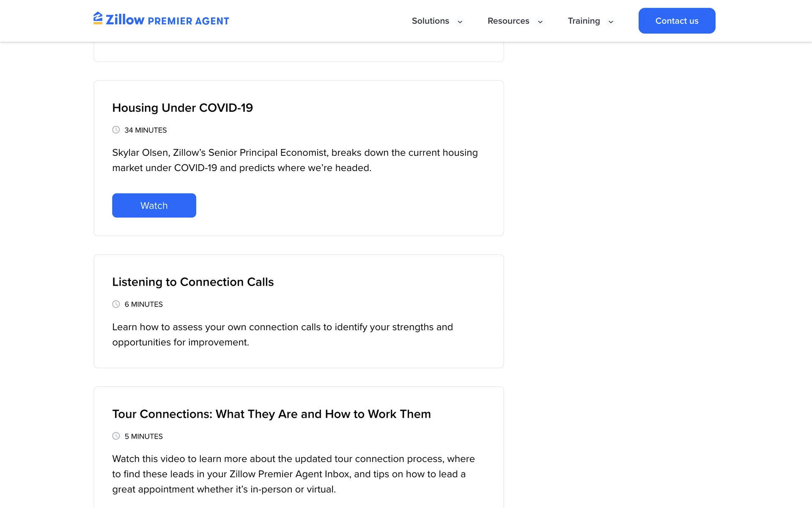Click the Premier Agent wordmark
Viewport: 812px width, 508px height.
[x=188, y=21]
